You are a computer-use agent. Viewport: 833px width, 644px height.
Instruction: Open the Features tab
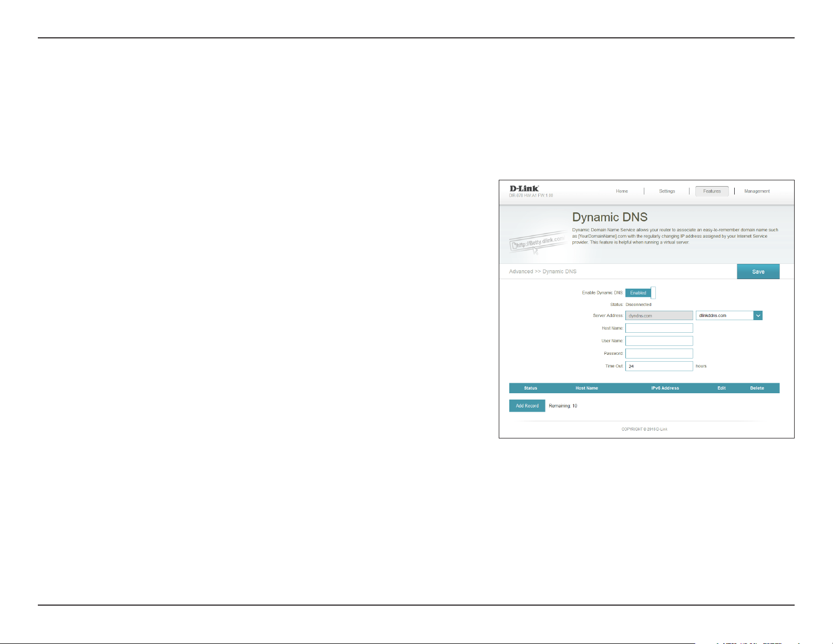tap(712, 191)
